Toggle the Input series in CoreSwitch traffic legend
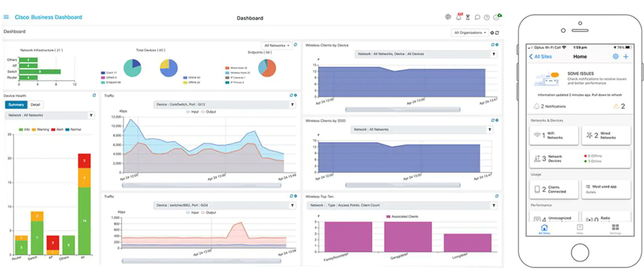Screen dimensions: 644x270 click(x=192, y=112)
